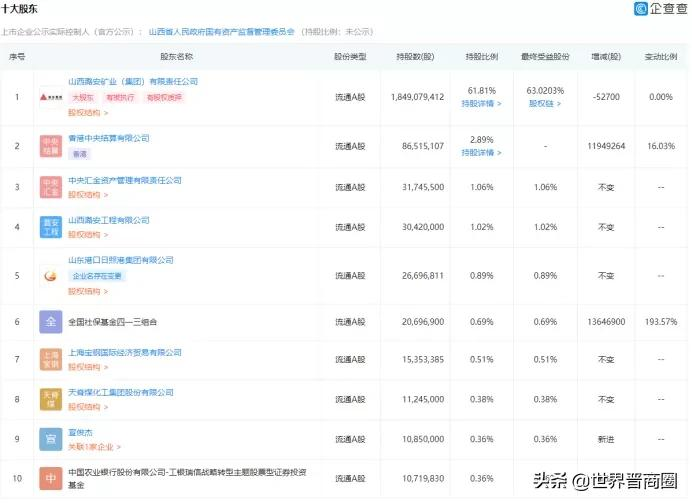Click logo icon of 香港中央结算有限公司
The image size is (692, 504).
[x=51, y=146]
